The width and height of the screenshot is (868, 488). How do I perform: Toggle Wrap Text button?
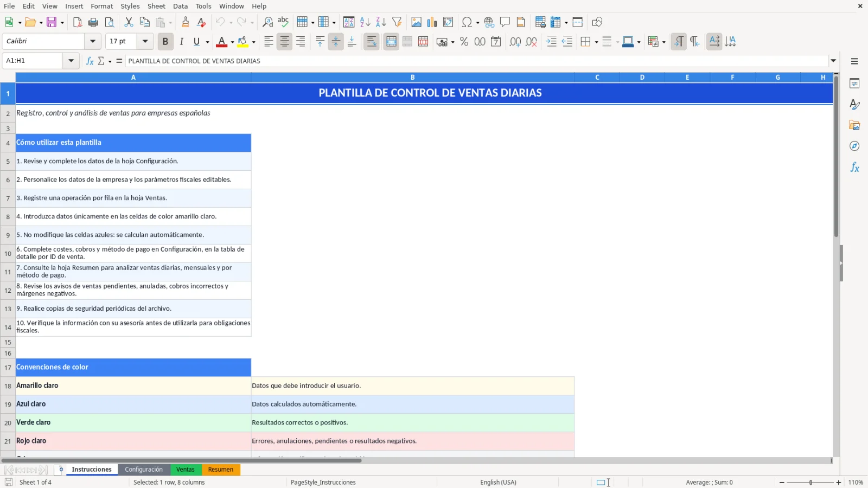372,42
